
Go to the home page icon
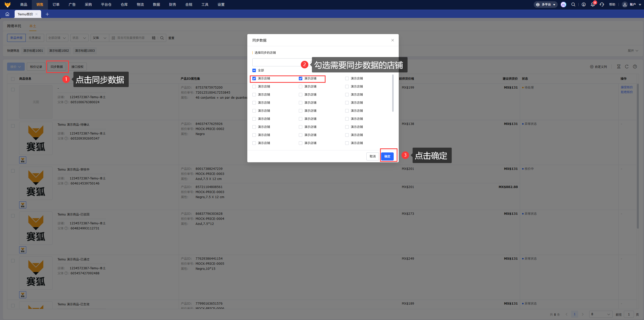[x=7, y=14]
